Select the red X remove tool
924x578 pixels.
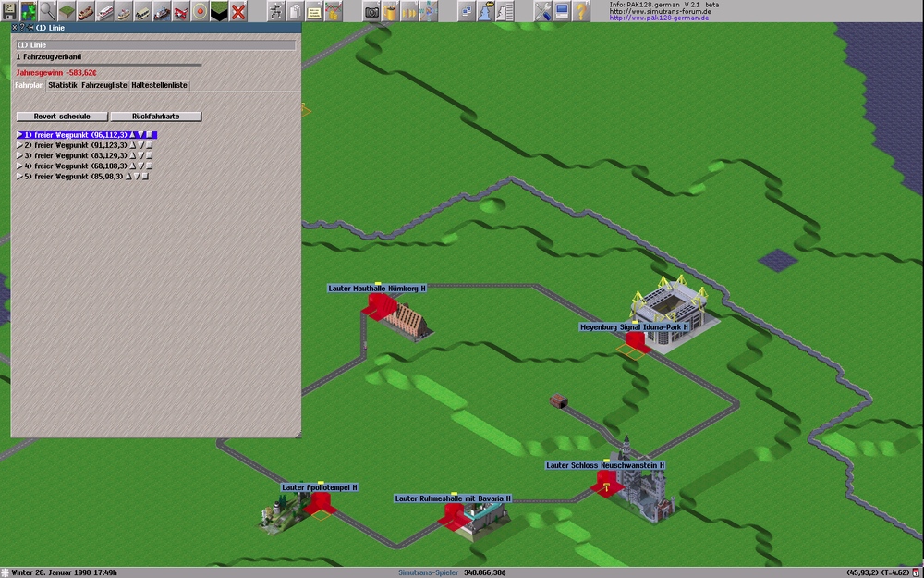pos(238,11)
